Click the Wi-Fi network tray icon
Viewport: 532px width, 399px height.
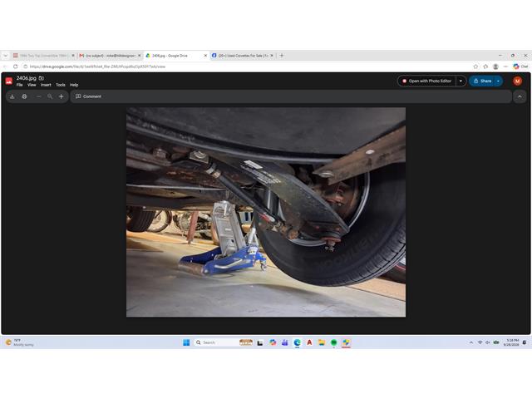pyautogui.click(x=480, y=342)
